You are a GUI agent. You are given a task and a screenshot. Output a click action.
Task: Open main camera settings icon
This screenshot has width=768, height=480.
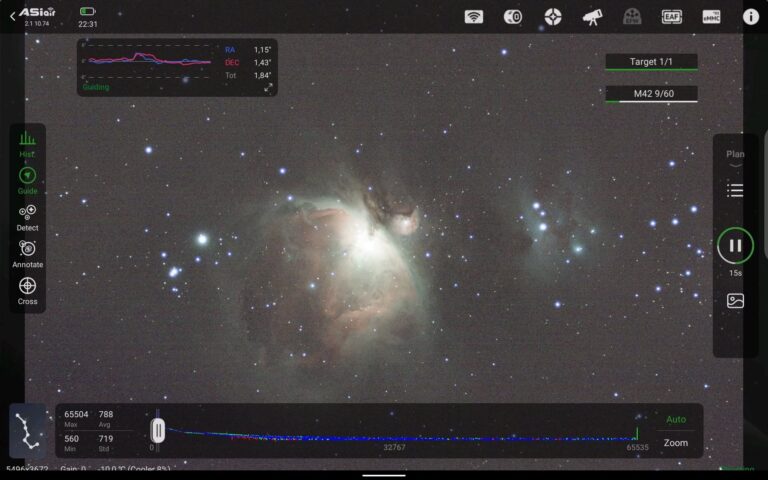pos(513,17)
